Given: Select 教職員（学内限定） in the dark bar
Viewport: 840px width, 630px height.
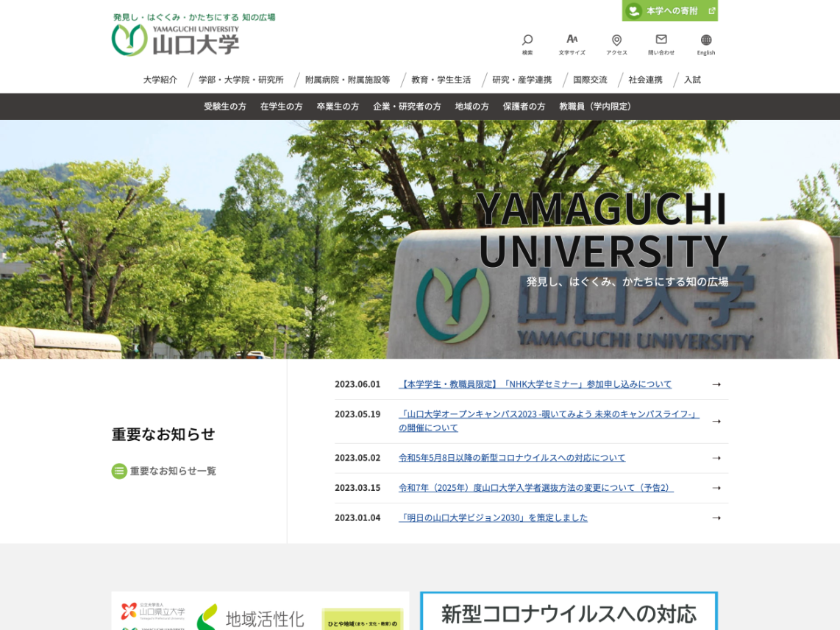Looking at the screenshot, I should coord(595,107).
